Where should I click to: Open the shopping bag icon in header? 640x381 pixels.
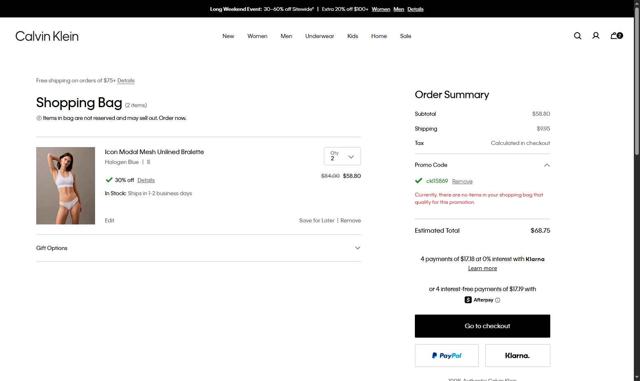(616, 36)
